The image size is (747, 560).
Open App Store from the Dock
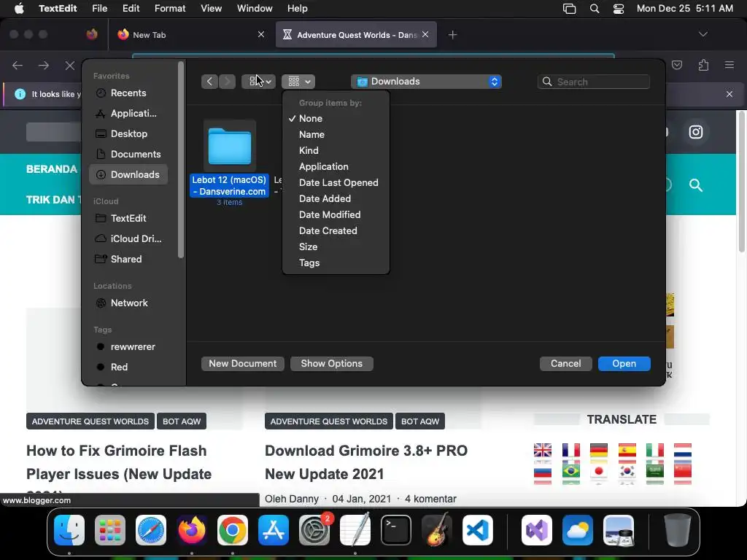pyautogui.click(x=274, y=530)
